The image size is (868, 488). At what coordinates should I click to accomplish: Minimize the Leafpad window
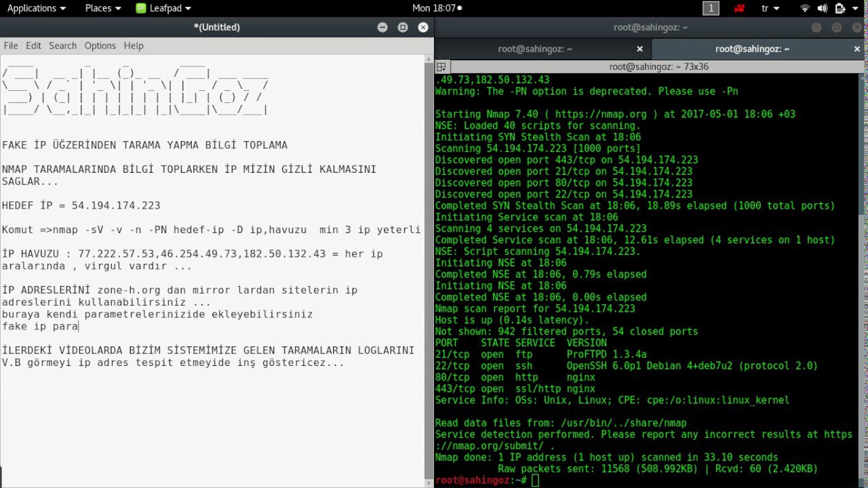[382, 27]
